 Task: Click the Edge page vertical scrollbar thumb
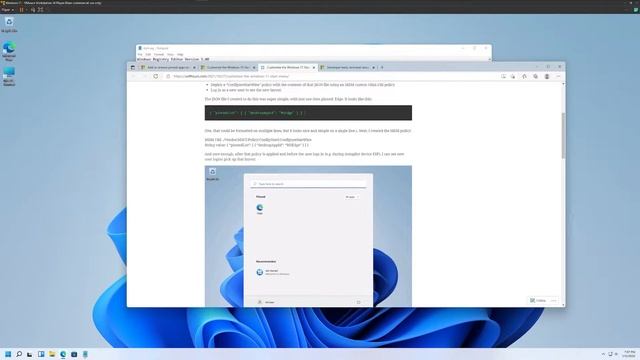[564, 135]
